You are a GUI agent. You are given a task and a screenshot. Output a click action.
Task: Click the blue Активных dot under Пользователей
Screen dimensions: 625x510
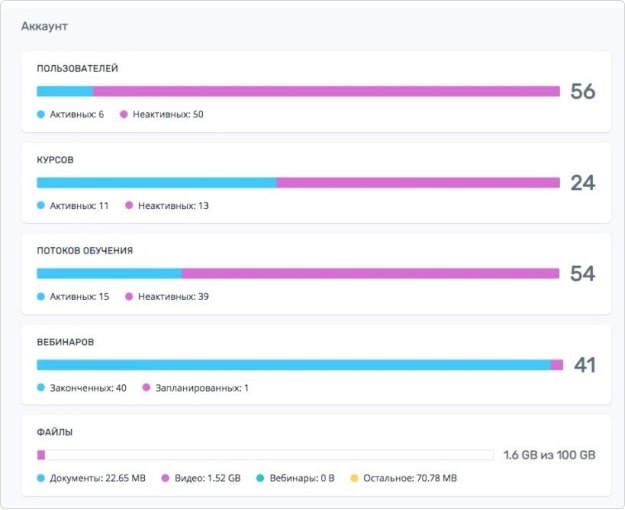[41, 114]
